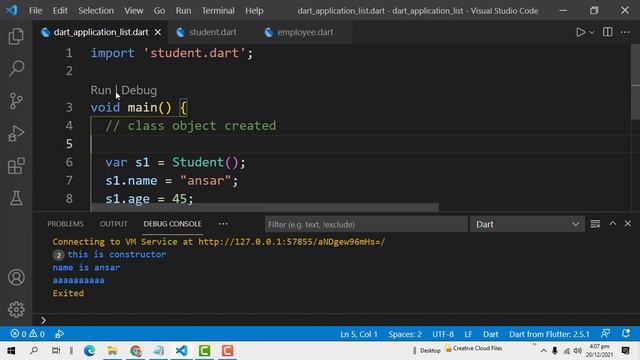Click Dart from Flutter: 2.5.1 status item
The height and width of the screenshot is (360, 640).
point(549,334)
